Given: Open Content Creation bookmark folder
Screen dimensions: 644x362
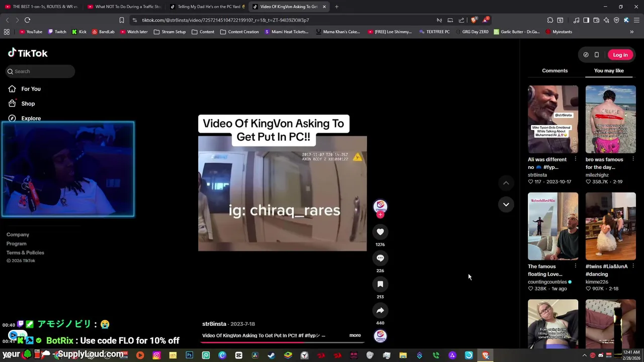Looking at the screenshot, I should click(x=239, y=32).
